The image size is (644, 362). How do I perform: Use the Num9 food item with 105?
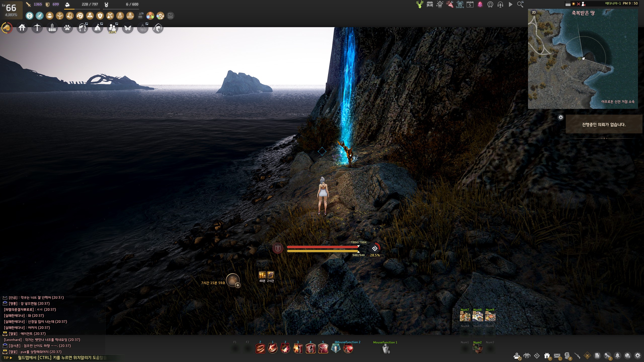(490, 316)
